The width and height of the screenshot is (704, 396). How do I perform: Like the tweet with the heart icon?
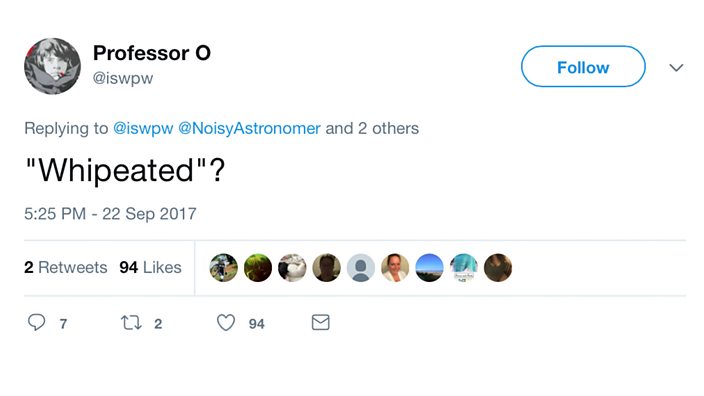coord(226,322)
